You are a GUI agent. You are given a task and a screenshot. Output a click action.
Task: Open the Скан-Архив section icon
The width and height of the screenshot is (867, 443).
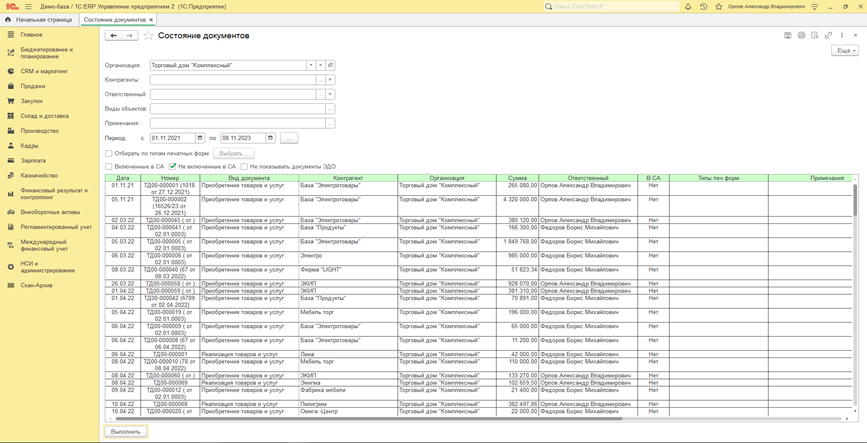pos(10,285)
